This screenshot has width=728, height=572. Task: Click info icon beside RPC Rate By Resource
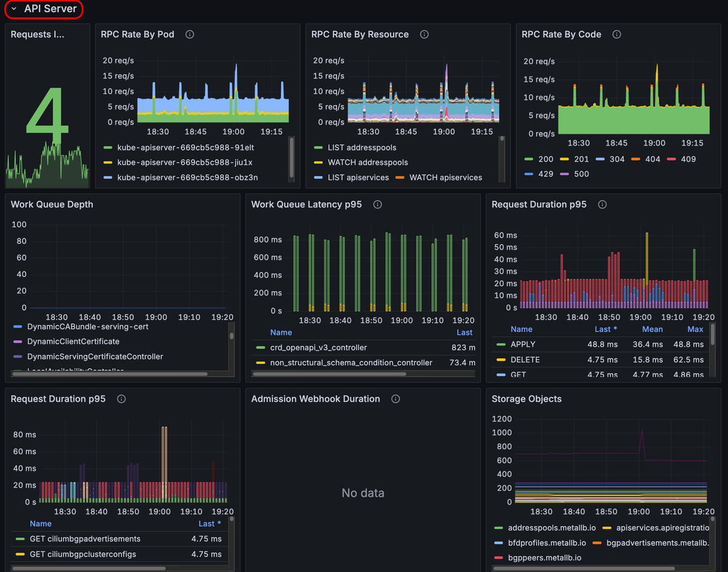(x=424, y=35)
